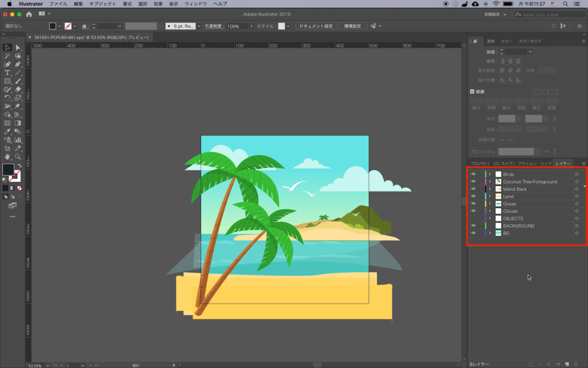The image size is (588, 368).
Task: Toggle visibility of the Ocean layer
Action: click(473, 204)
